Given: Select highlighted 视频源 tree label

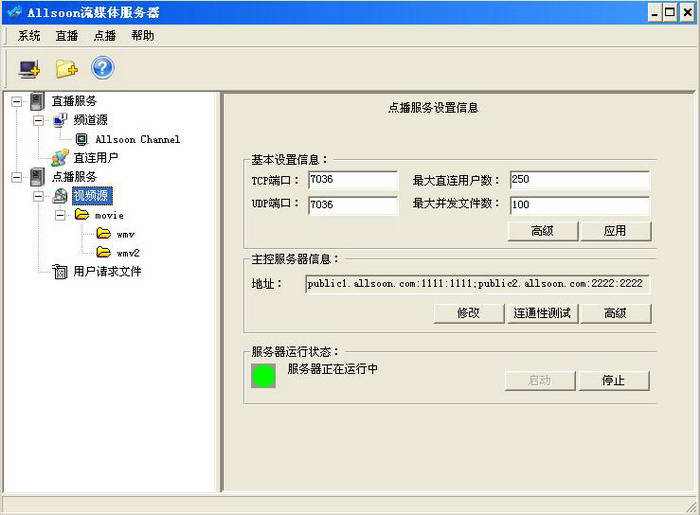Looking at the screenshot, I should pyautogui.click(x=92, y=195).
